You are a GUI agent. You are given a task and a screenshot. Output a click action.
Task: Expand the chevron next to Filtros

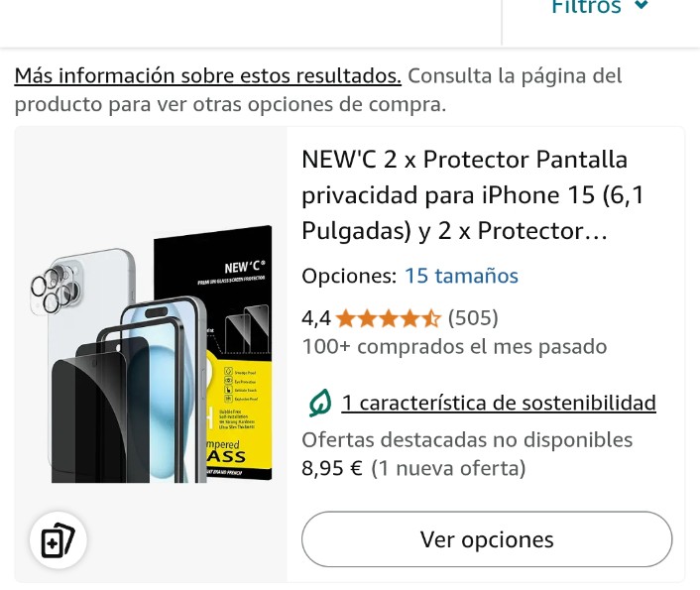coord(642,6)
